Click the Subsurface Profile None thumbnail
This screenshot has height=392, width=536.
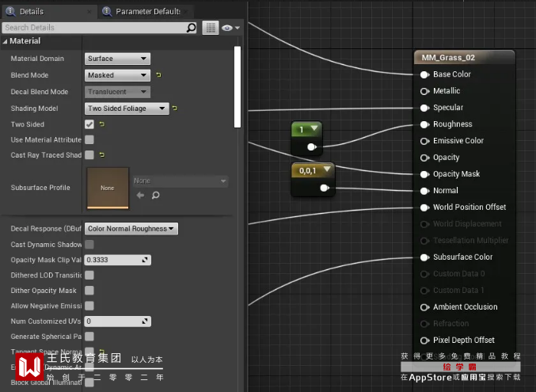tap(108, 188)
